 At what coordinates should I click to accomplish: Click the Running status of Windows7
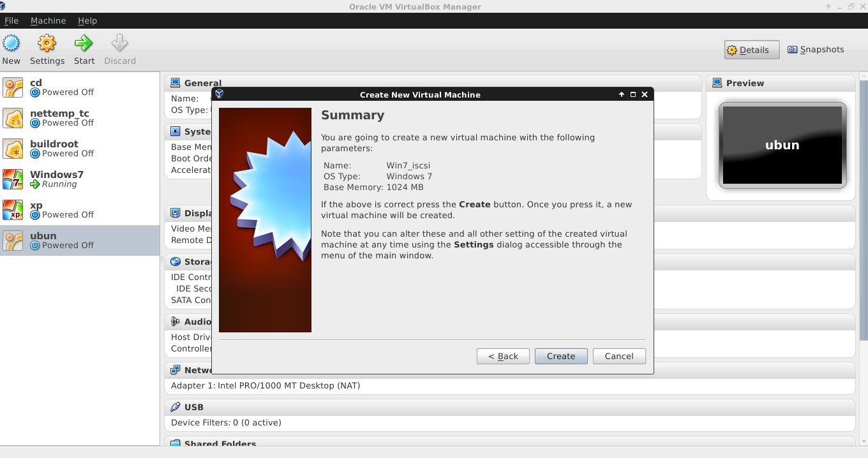59,184
